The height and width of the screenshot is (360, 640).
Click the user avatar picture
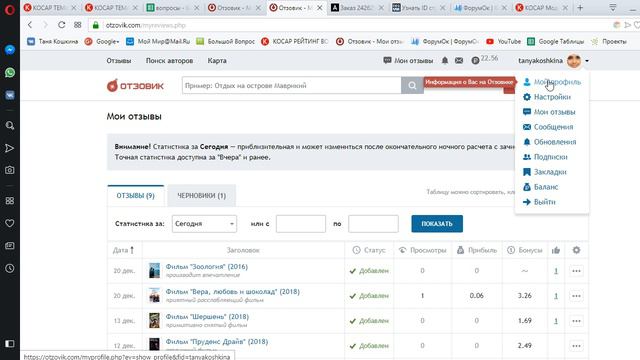coord(574,60)
